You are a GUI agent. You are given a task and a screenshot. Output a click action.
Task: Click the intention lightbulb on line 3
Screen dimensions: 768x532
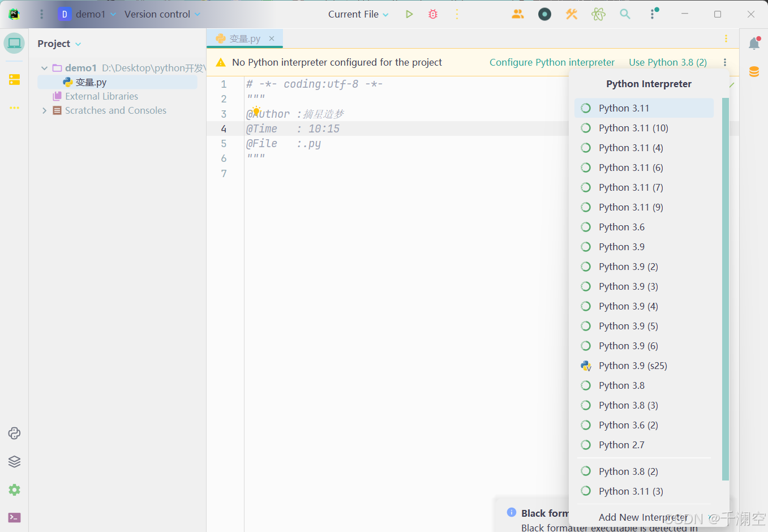coord(256,111)
